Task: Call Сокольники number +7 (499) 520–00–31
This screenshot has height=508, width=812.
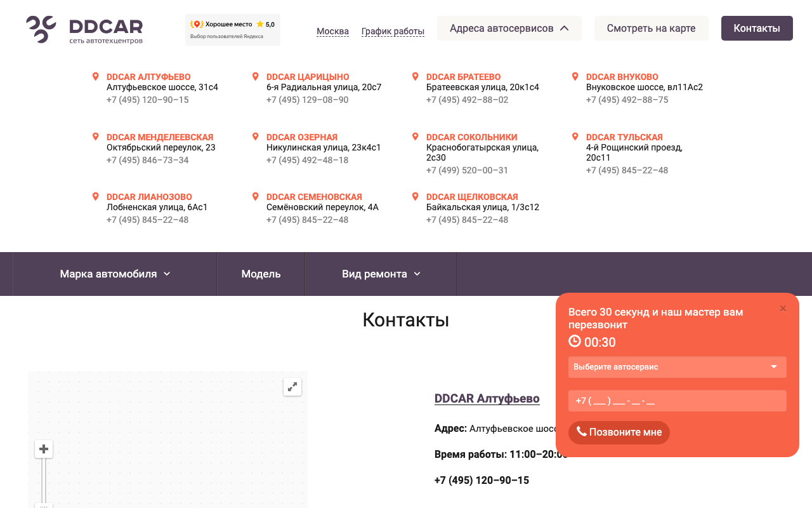Action: [468, 170]
